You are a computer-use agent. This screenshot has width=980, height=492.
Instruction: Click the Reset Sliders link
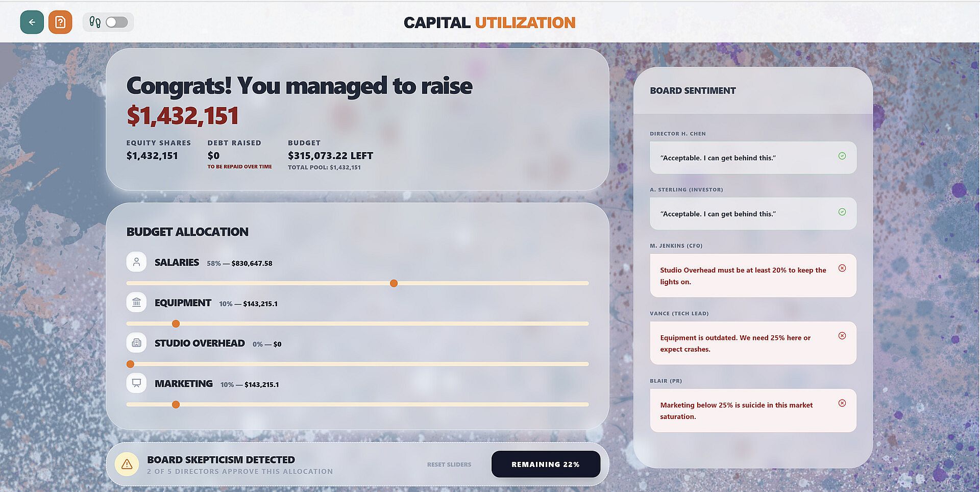[449, 464]
